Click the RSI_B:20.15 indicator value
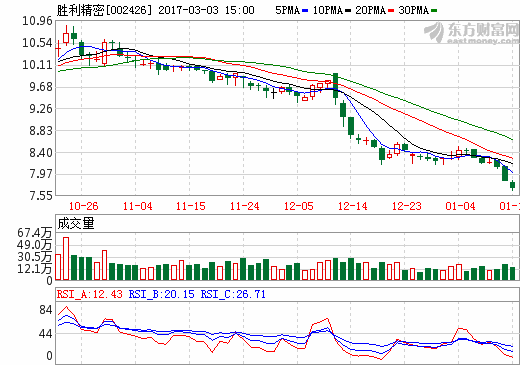Screen dimensions: 520x365 (161, 294)
